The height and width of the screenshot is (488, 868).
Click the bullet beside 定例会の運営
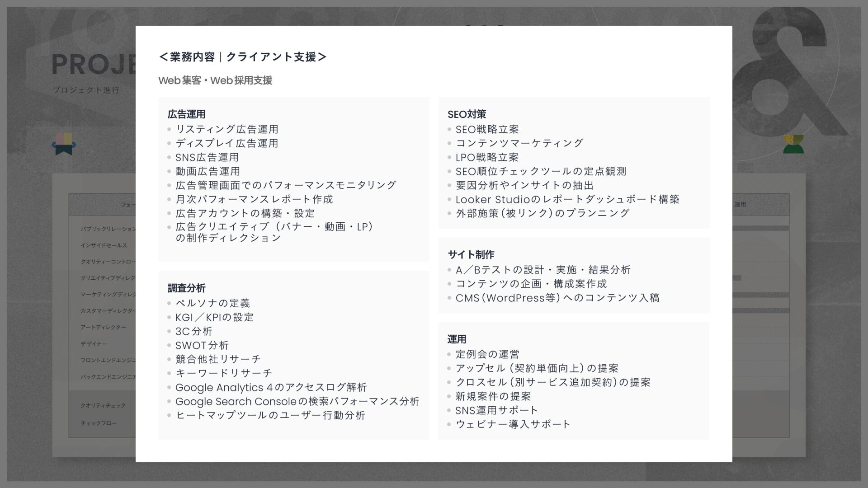tap(449, 355)
